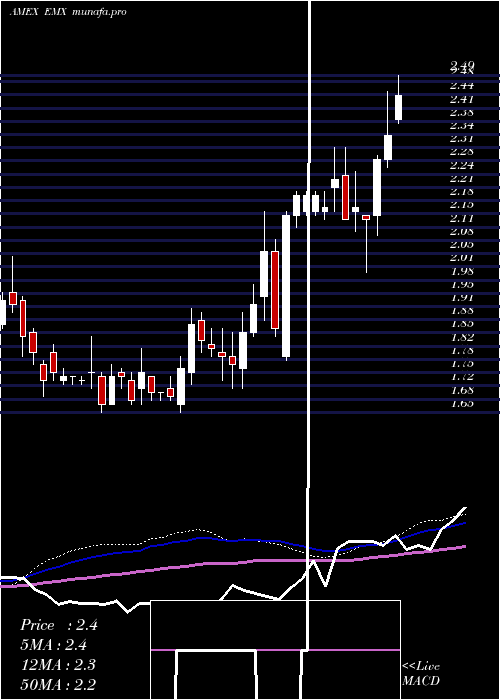Click the 2.21 price axis label
The height and width of the screenshot is (700, 500).
(462, 179)
